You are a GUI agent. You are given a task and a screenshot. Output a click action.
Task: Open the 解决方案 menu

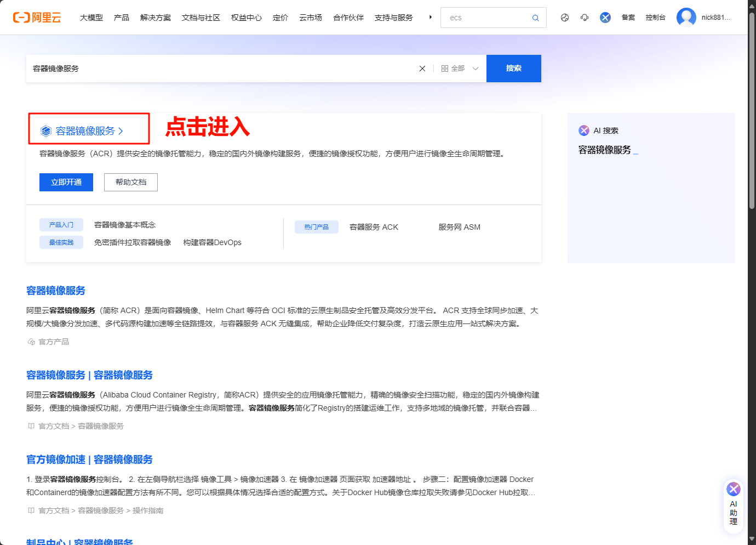click(x=156, y=18)
